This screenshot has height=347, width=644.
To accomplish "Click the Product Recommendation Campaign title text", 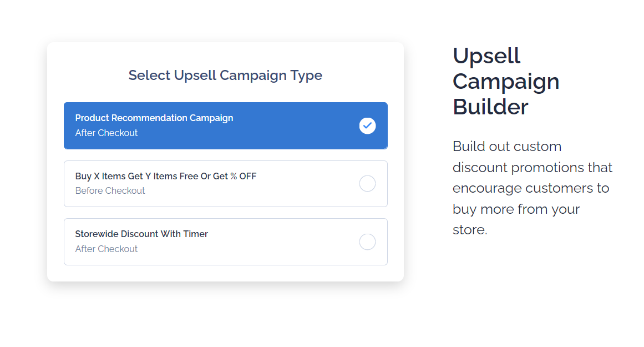I will click(x=154, y=118).
